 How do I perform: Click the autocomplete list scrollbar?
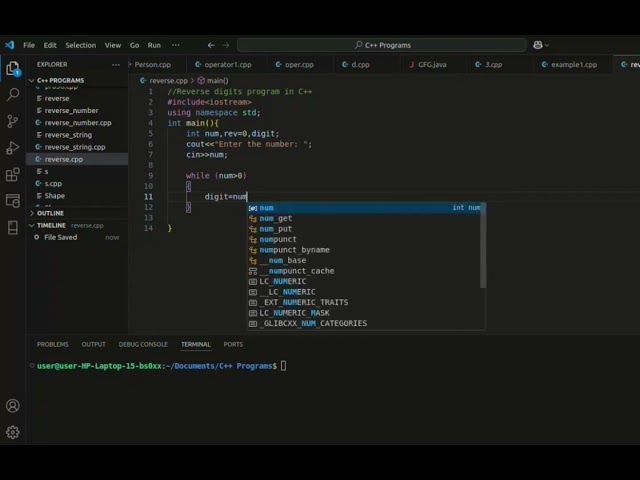[x=483, y=245]
